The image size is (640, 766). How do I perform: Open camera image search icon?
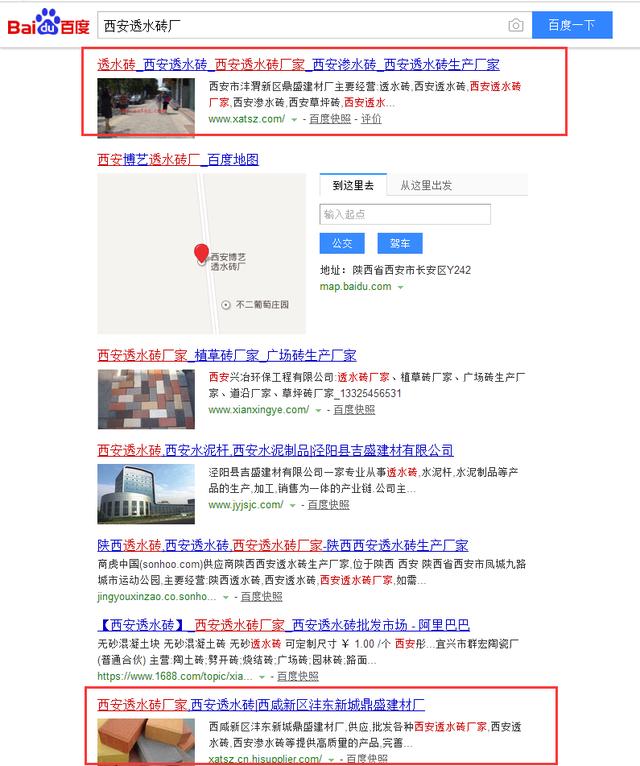click(x=515, y=25)
